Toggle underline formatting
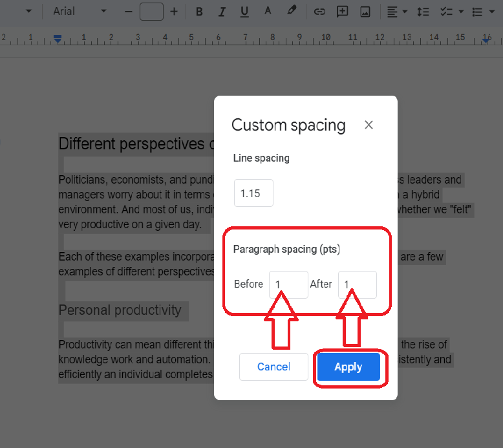 (244, 12)
